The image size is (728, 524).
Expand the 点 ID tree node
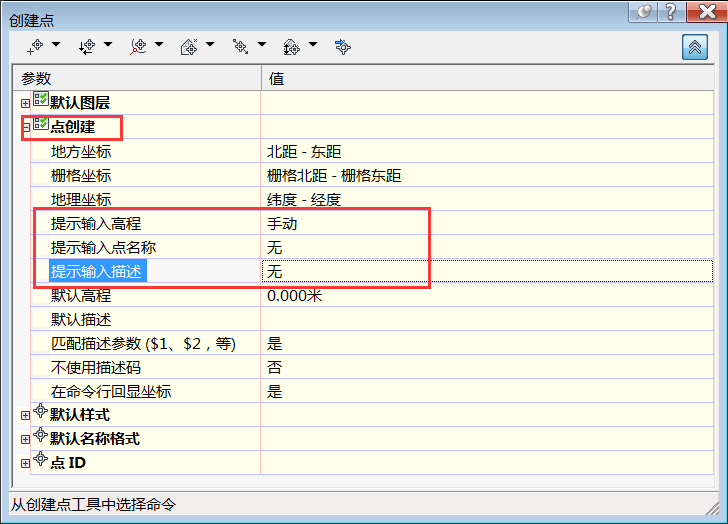click(x=26, y=463)
